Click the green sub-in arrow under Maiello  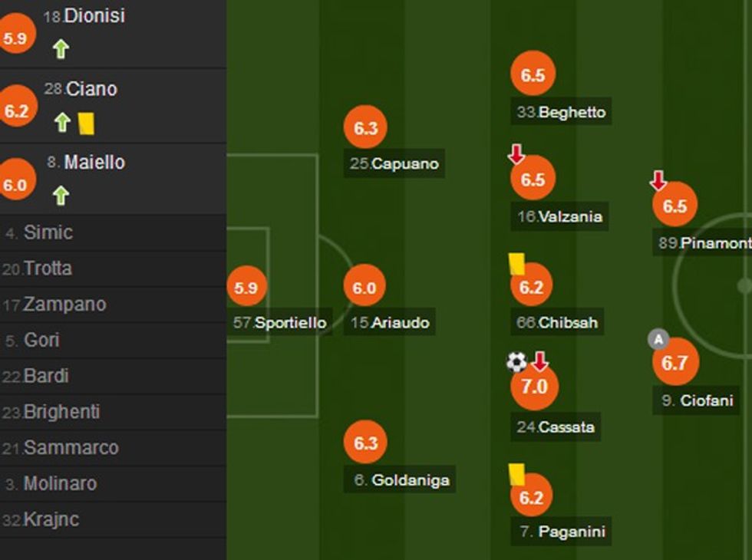(61, 196)
